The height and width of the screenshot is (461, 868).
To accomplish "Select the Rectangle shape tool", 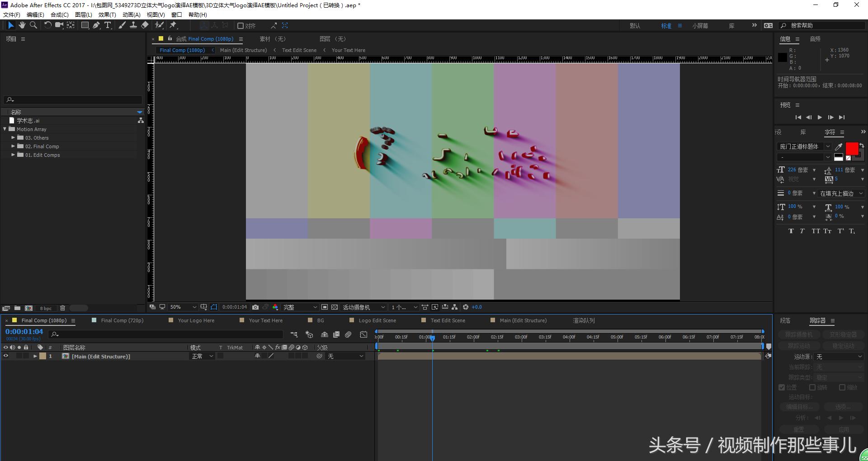I will tap(85, 25).
